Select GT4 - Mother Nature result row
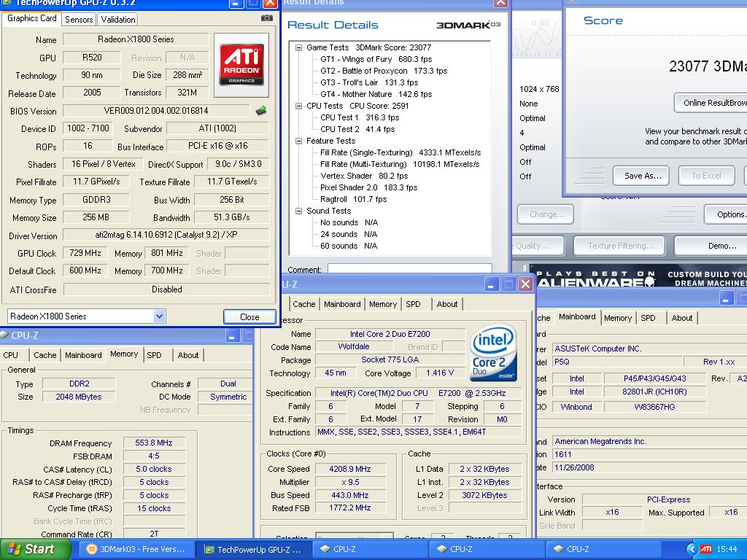Viewport: 747px width, 560px height. (x=376, y=94)
